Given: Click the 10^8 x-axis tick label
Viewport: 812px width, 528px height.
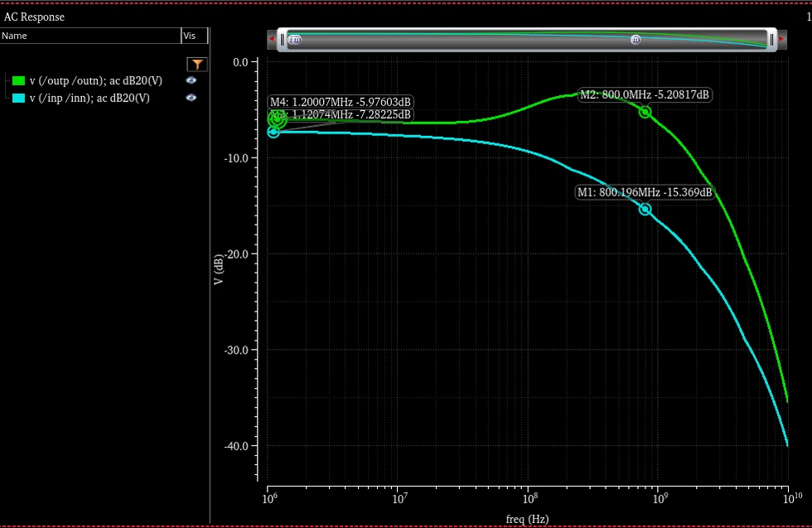Looking at the screenshot, I should (x=529, y=498).
